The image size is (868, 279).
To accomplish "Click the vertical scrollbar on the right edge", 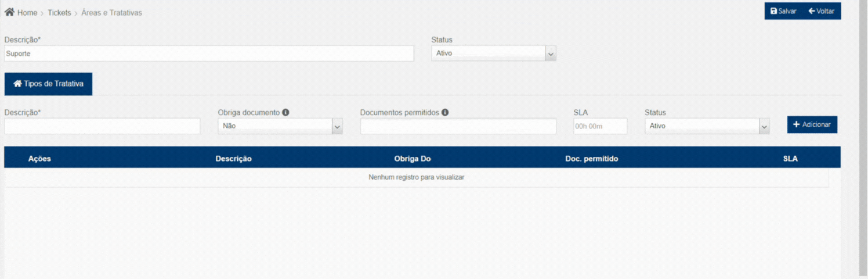I will point(863,139).
